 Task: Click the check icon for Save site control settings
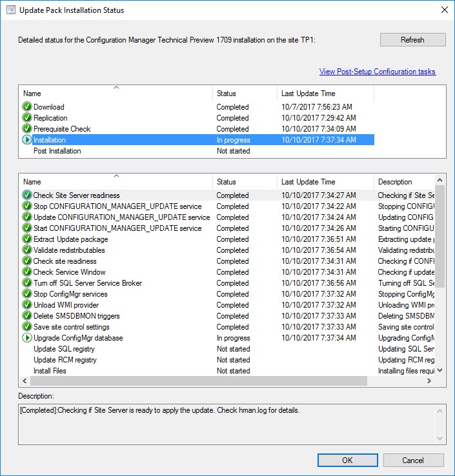27,326
